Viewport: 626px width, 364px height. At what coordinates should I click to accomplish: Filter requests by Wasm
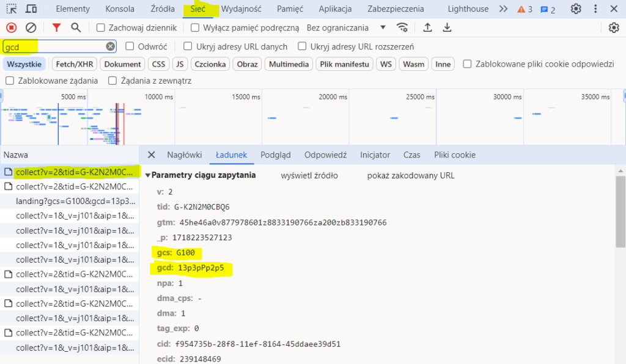[x=414, y=64]
